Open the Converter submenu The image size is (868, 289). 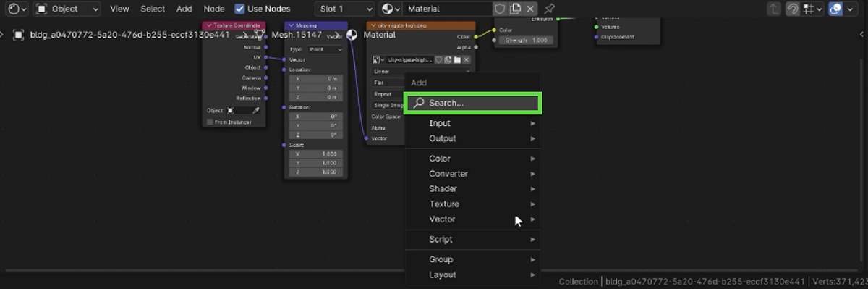pyautogui.click(x=473, y=174)
